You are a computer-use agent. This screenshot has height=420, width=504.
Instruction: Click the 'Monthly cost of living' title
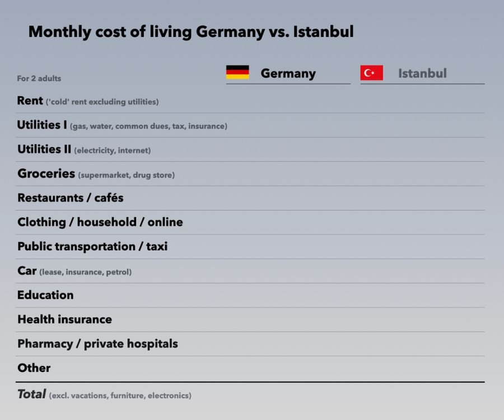(x=191, y=32)
